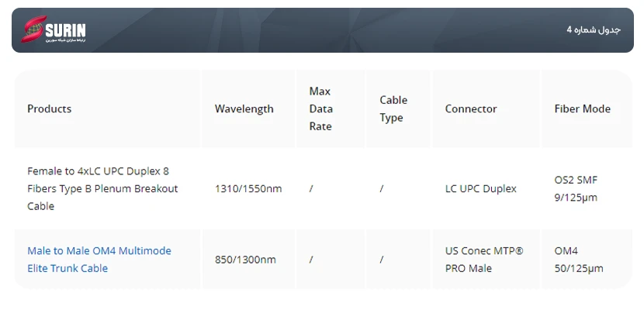Click US Conec MTP PRO Male cell

pyautogui.click(x=484, y=259)
